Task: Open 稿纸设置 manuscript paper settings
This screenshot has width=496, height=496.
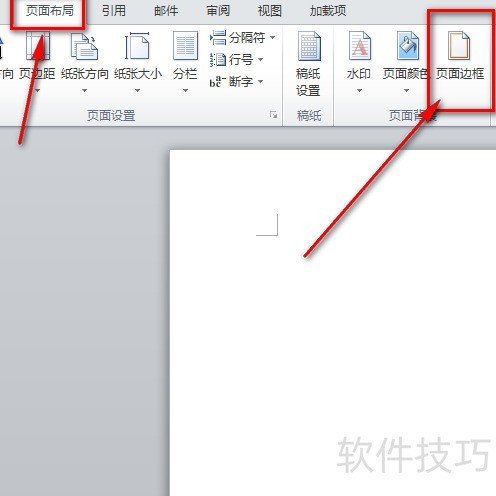Action: coord(309,63)
